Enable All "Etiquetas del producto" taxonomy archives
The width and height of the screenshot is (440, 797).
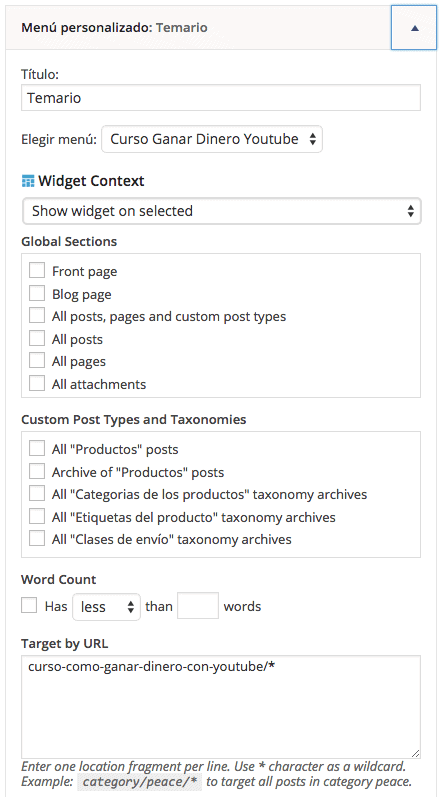click(37, 516)
